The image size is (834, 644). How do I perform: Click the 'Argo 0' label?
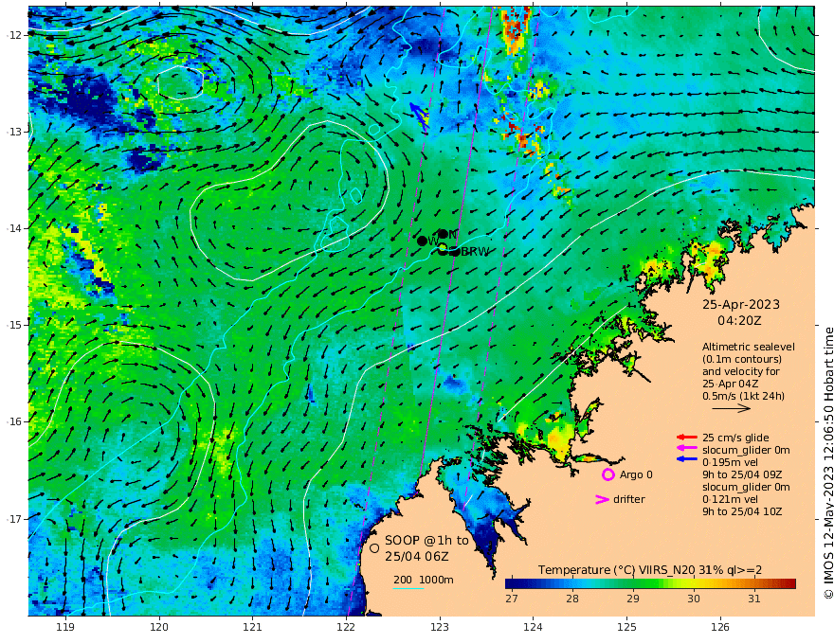pyautogui.click(x=636, y=474)
